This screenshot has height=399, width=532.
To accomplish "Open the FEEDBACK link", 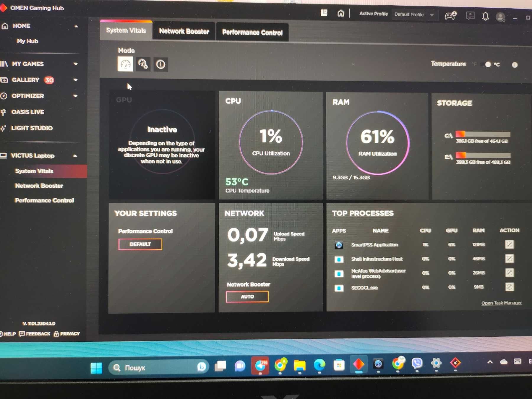I will (x=35, y=334).
